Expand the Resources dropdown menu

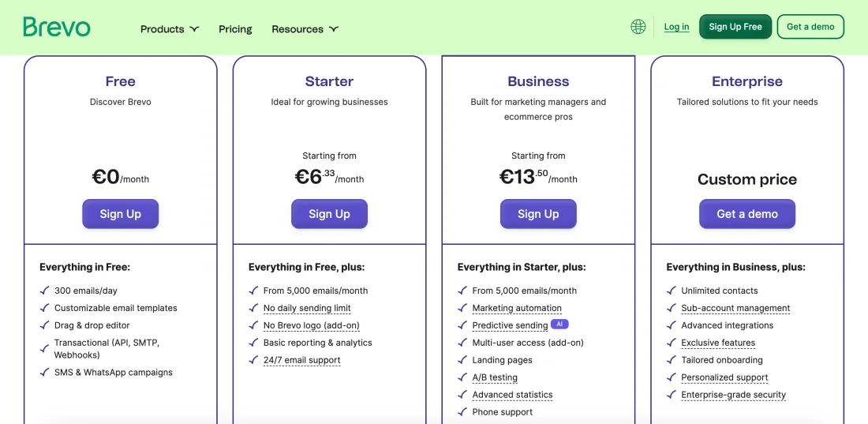(305, 29)
